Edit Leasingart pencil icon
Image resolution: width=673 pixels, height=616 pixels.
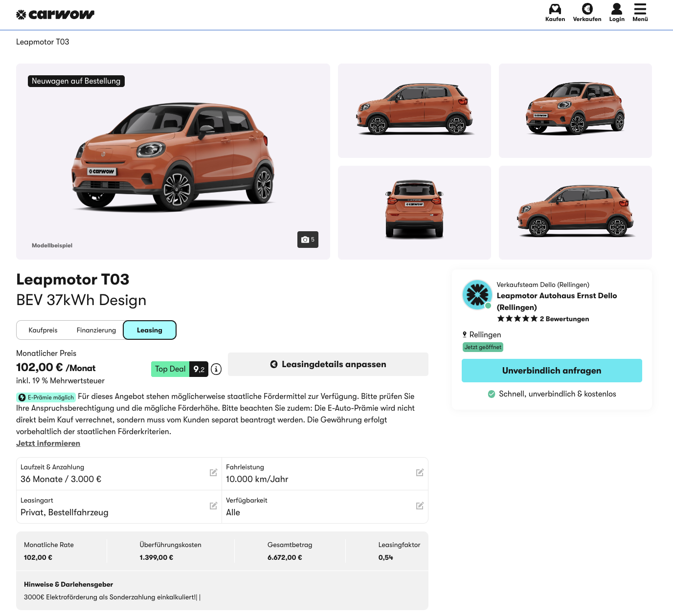coord(213,506)
